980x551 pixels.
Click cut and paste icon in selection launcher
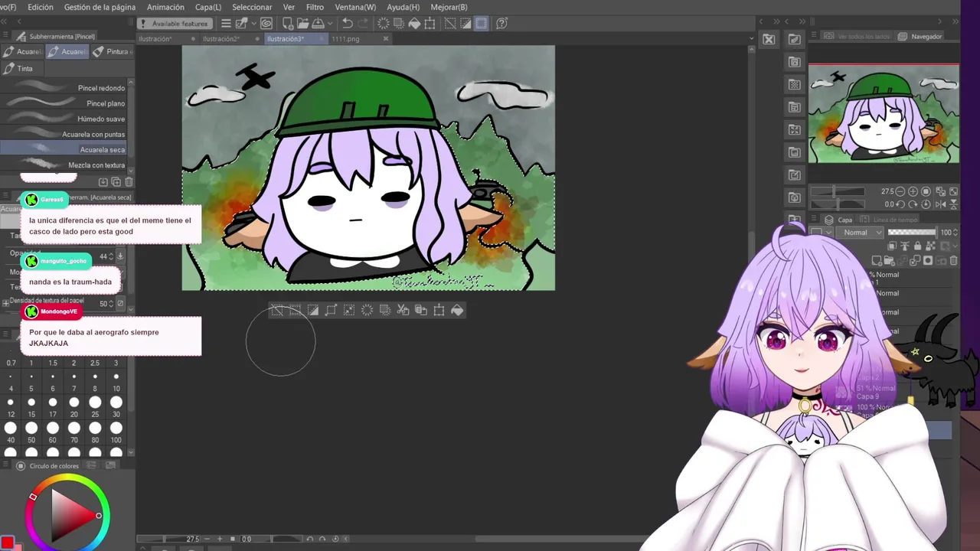pos(403,310)
